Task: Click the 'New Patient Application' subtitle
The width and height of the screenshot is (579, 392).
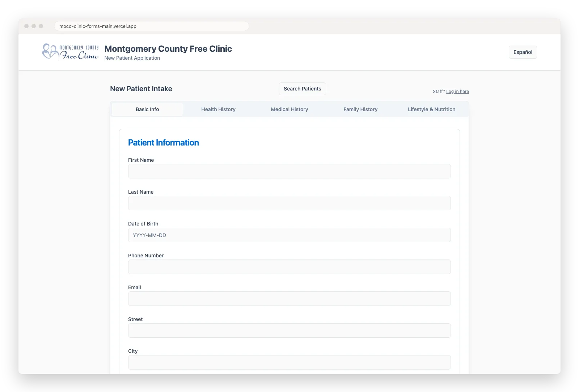Action: [x=132, y=58]
